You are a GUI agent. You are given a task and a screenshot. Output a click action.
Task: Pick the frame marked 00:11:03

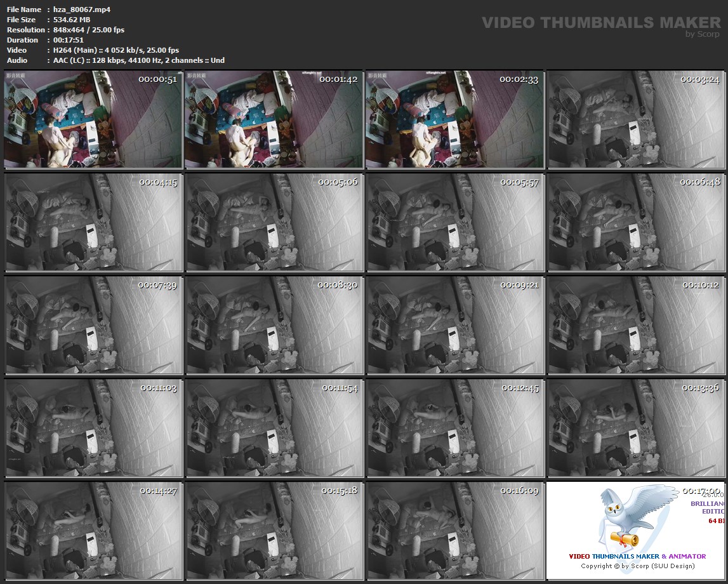(x=93, y=428)
